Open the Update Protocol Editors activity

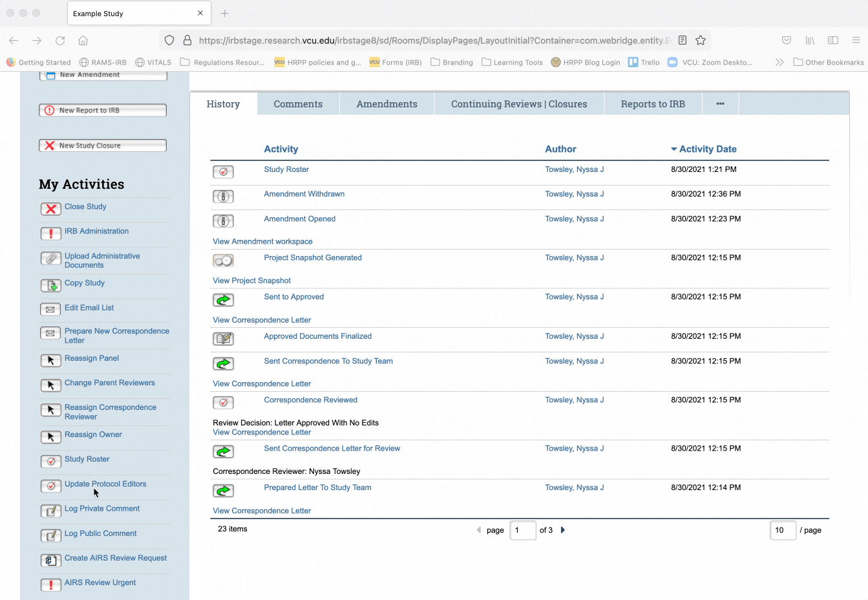point(105,484)
